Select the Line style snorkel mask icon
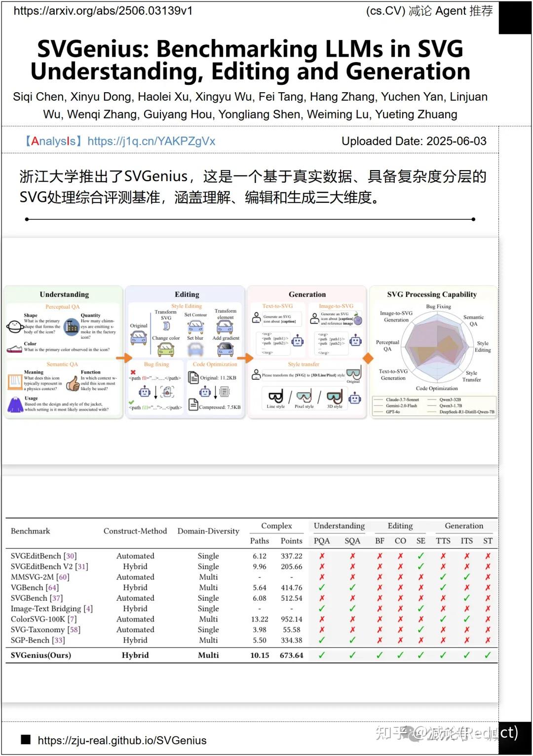The height and width of the screenshot is (756, 533). (276, 396)
